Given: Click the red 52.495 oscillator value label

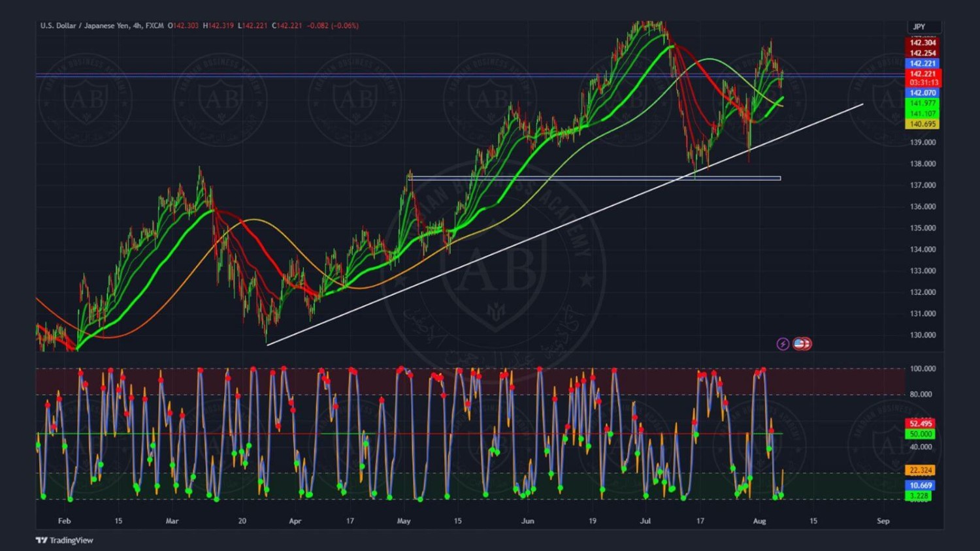Looking at the screenshot, I should click(921, 424).
